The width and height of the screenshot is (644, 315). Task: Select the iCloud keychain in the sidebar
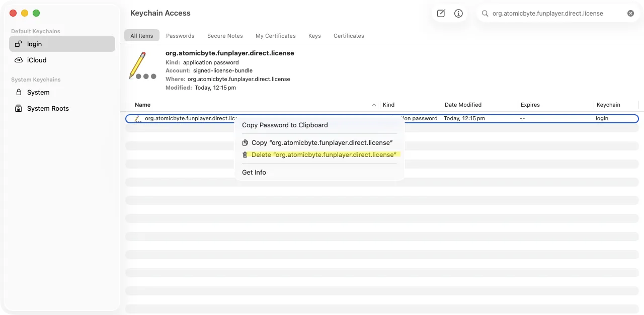tap(62, 60)
